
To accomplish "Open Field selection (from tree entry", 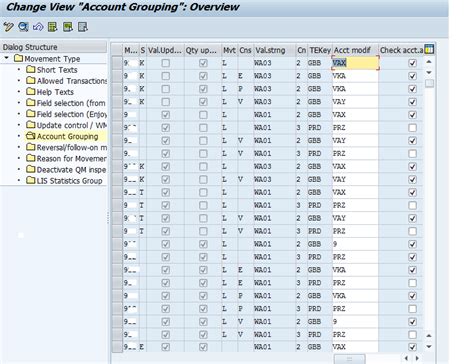I will (71, 103).
